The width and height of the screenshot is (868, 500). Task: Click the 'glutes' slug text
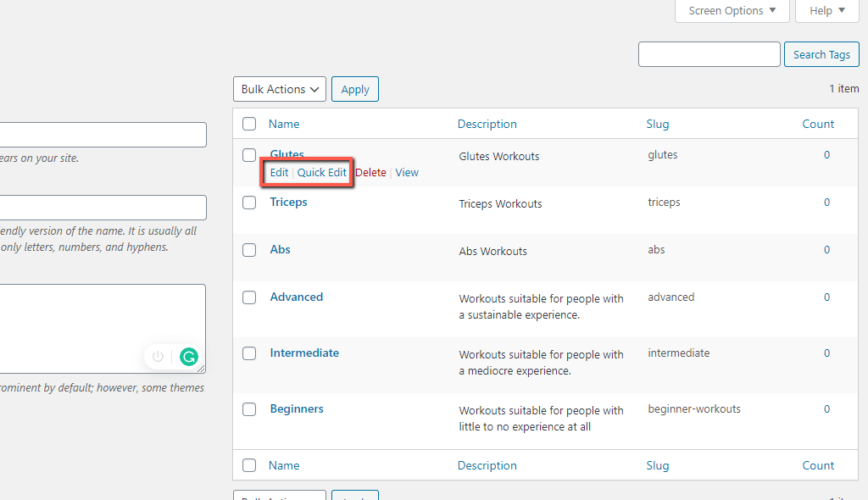(x=663, y=155)
